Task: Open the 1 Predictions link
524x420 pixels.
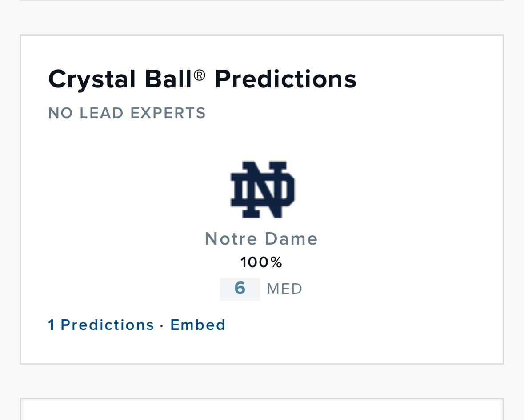Action: [101, 325]
